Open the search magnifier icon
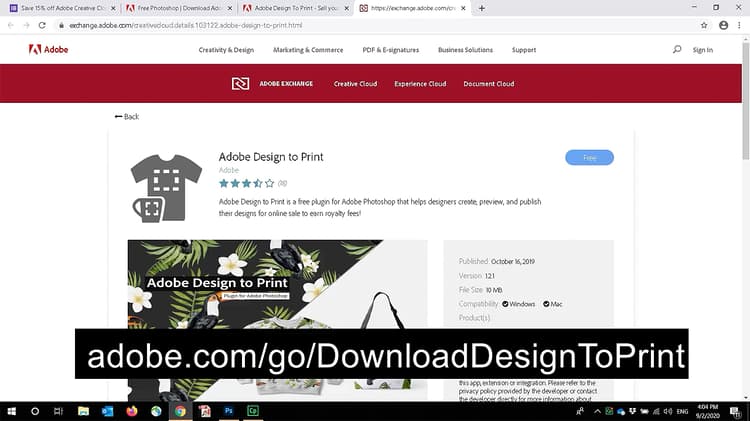Viewport: 750px width, 421px height. 677,49
